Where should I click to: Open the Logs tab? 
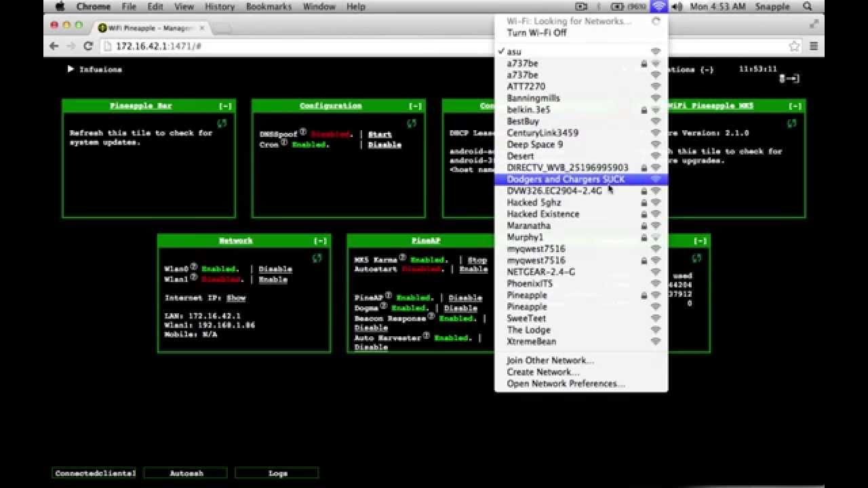click(277, 473)
